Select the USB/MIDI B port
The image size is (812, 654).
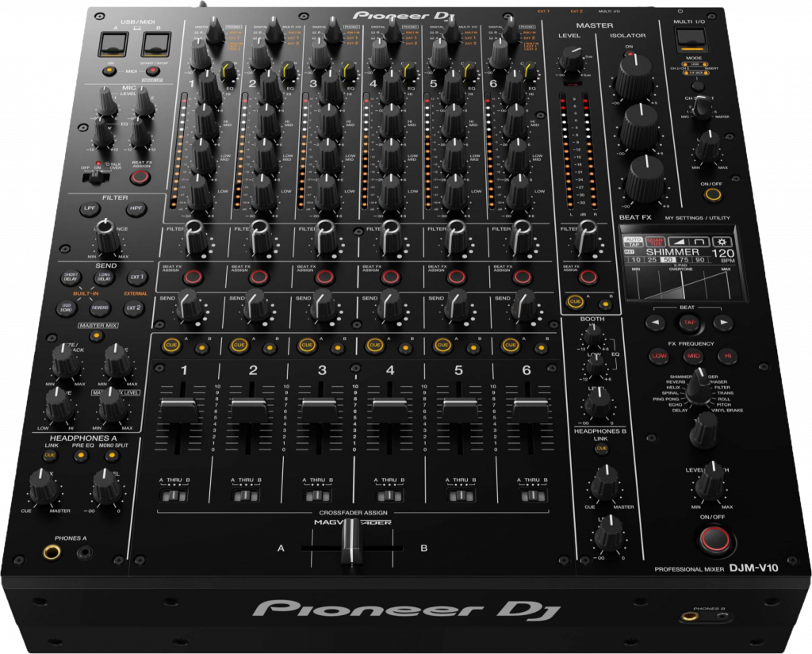coord(156,44)
